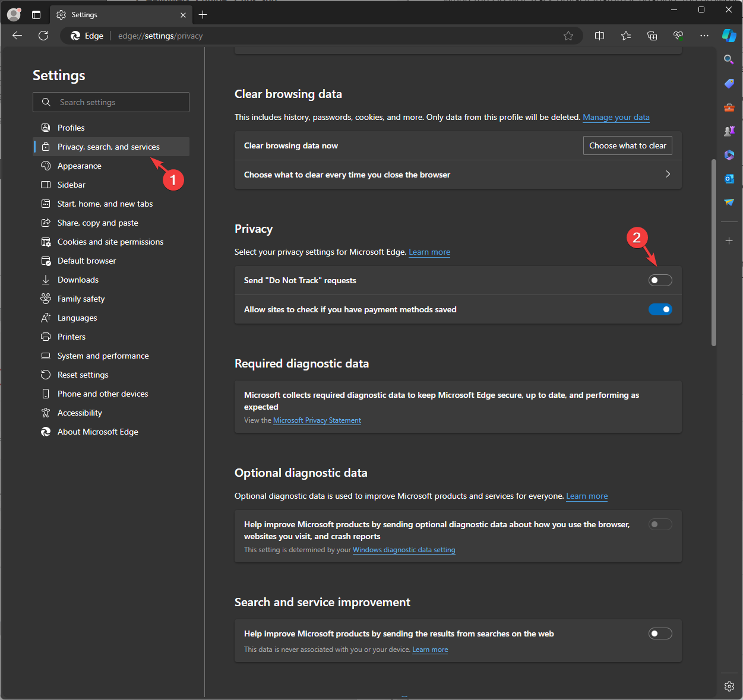This screenshot has width=743, height=700.
Task: Open the tab actions menu icon
Action: coord(36,15)
